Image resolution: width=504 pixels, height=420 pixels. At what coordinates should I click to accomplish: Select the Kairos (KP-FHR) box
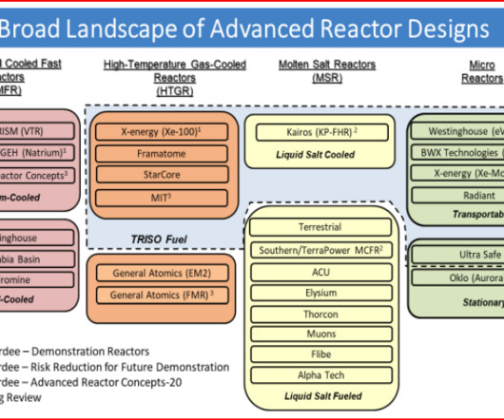(321, 132)
